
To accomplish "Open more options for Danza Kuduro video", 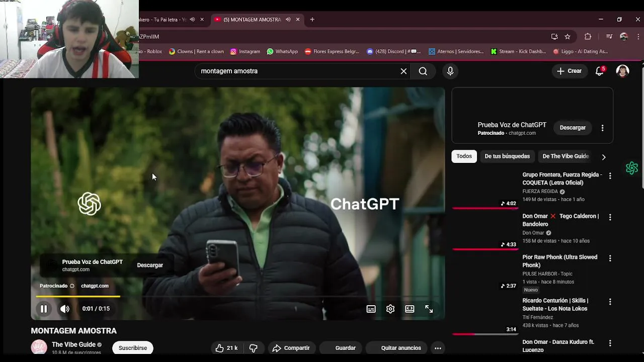I will coord(610,343).
